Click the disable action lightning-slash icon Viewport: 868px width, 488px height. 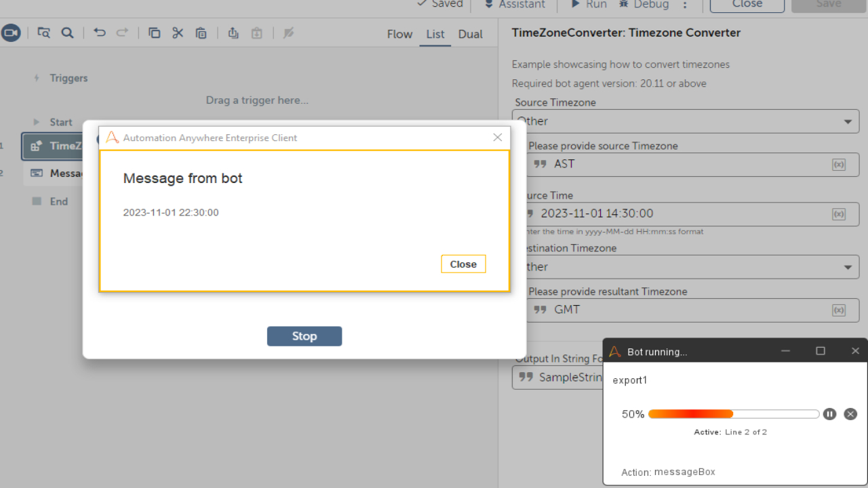click(288, 33)
